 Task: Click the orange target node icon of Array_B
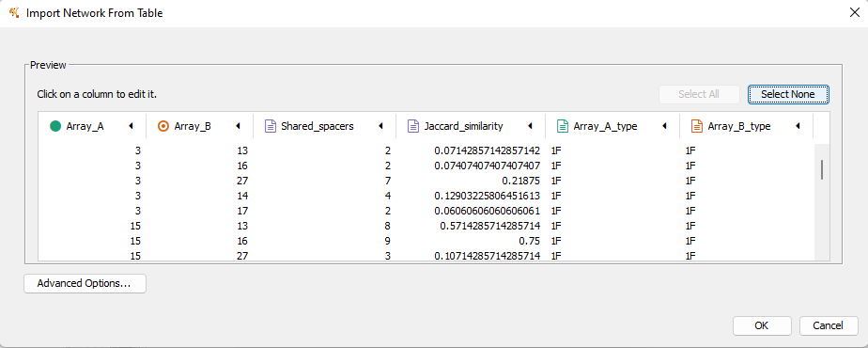click(x=163, y=126)
